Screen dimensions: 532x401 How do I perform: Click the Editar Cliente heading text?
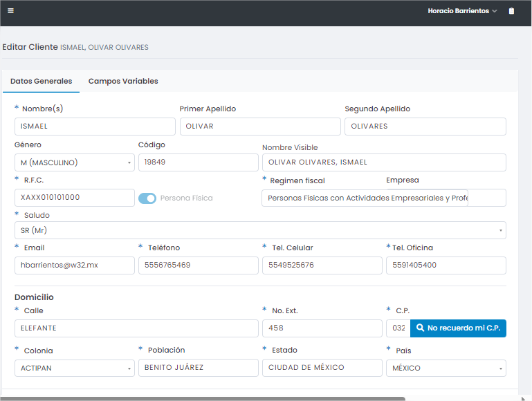click(30, 47)
